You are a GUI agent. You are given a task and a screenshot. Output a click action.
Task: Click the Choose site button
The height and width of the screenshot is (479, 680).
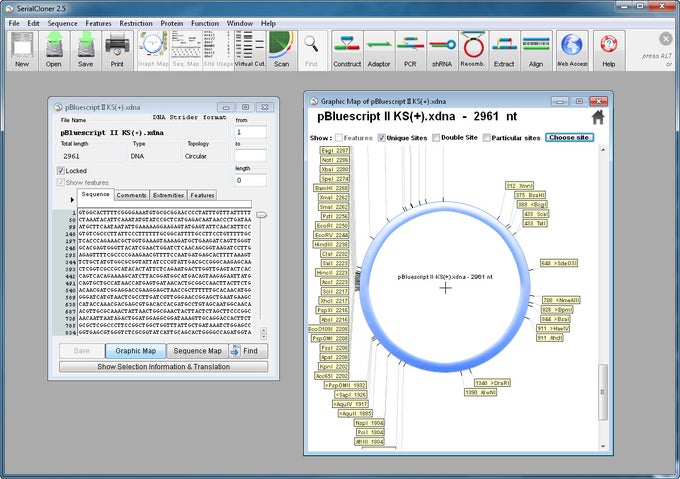point(569,137)
